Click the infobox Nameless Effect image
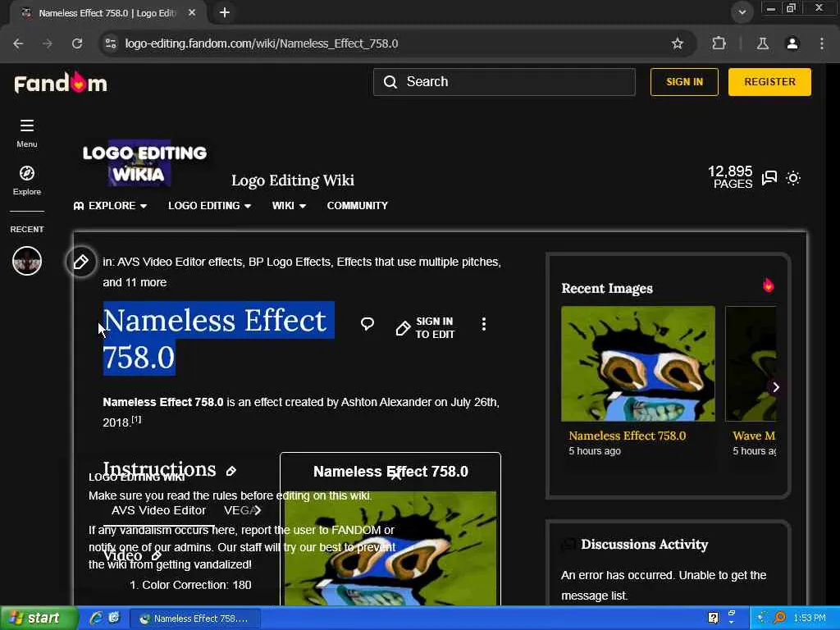The image size is (840, 630). click(390, 548)
